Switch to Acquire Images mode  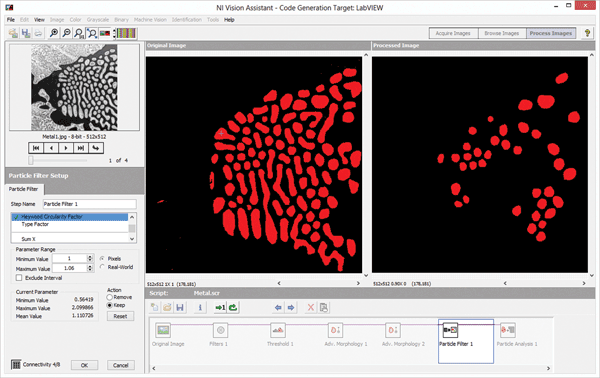point(453,33)
